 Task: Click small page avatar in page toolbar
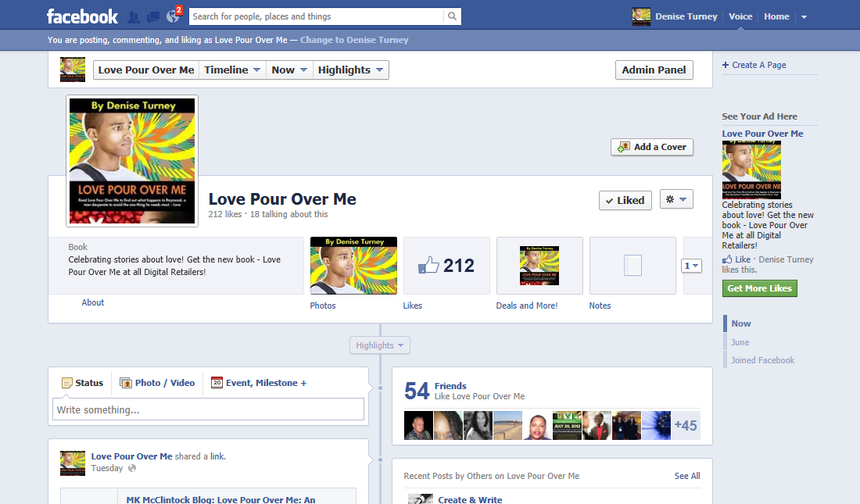tap(73, 70)
